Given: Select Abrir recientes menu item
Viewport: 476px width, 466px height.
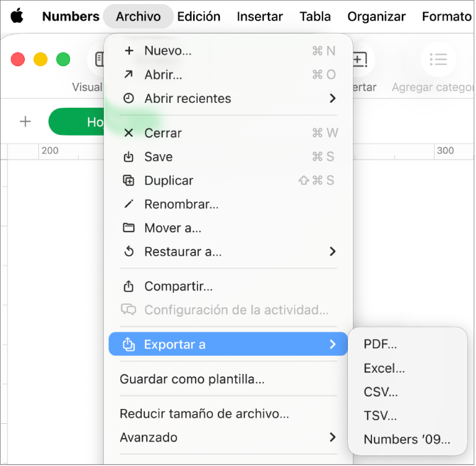Looking at the screenshot, I should (228, 98).
